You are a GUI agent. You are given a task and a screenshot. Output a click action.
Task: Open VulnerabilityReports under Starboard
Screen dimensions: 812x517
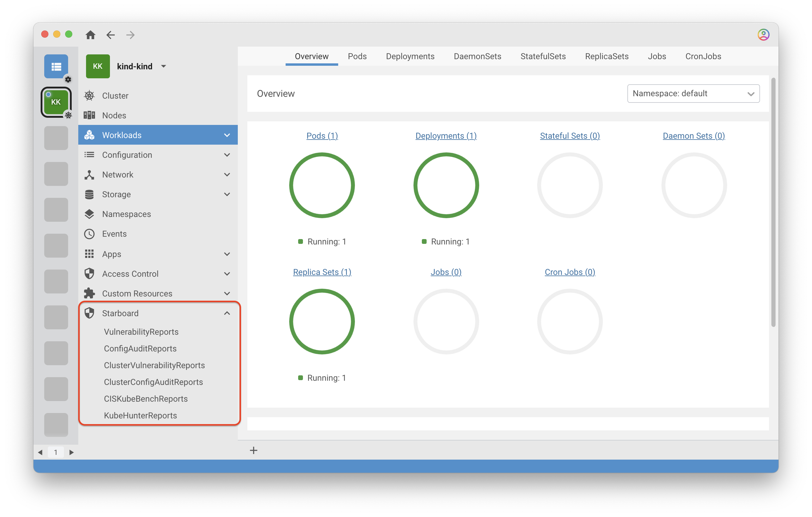point(141,332)
